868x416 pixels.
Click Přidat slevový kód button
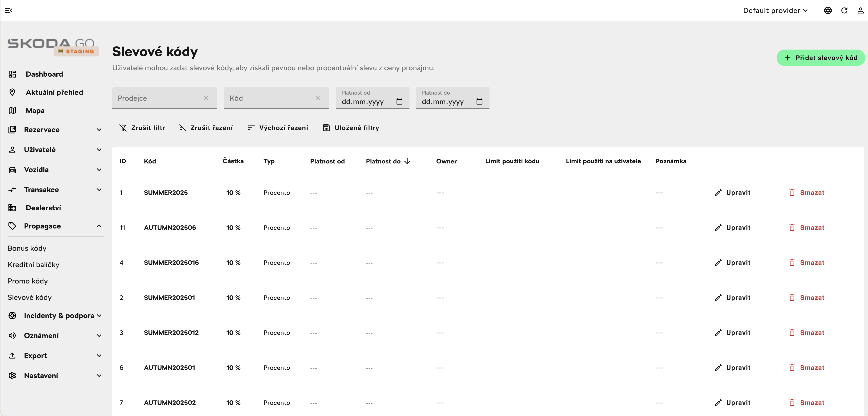point(821,58)
